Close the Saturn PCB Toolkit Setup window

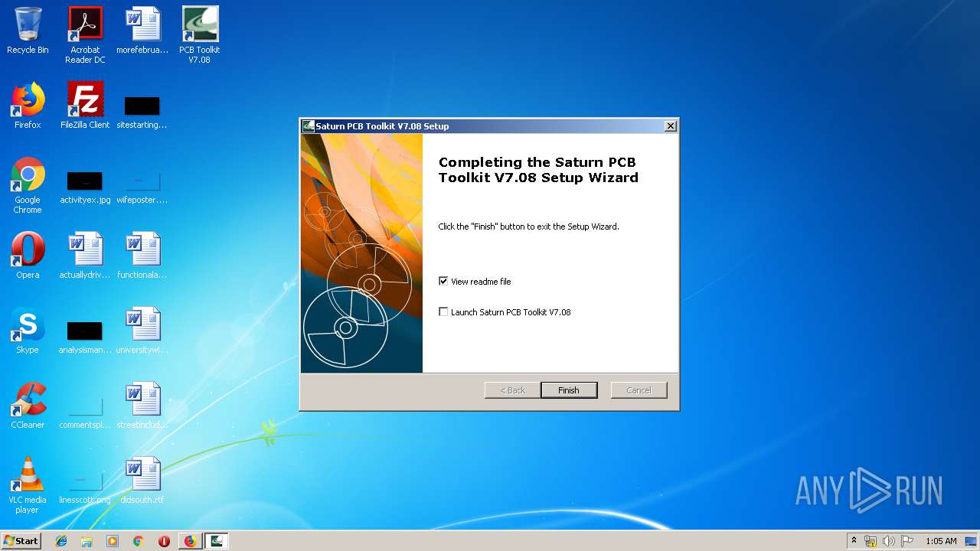tap(671, 126)
